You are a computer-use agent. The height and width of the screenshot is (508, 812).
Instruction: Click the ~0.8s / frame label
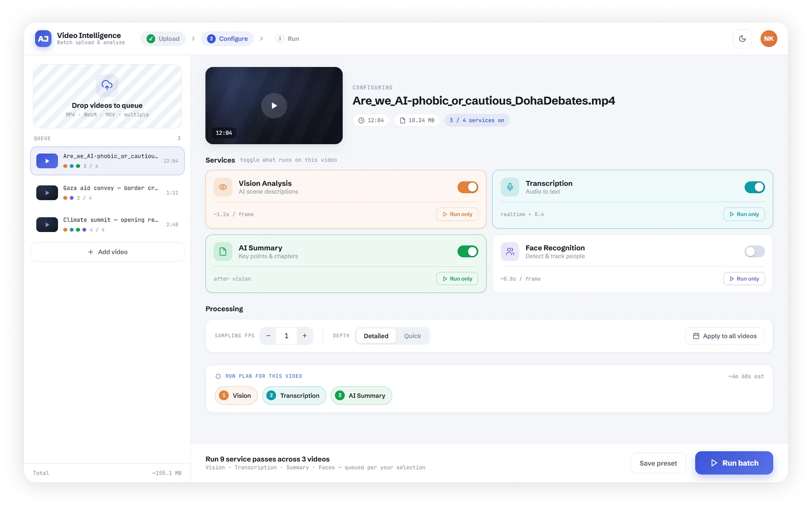(520, 279)
